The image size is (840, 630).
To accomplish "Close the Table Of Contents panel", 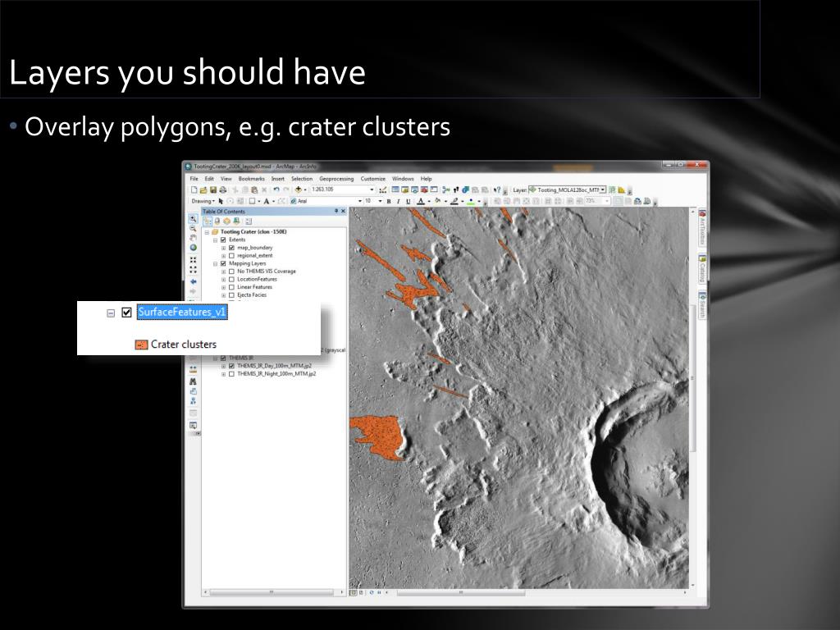I will (x=344, y=211).
